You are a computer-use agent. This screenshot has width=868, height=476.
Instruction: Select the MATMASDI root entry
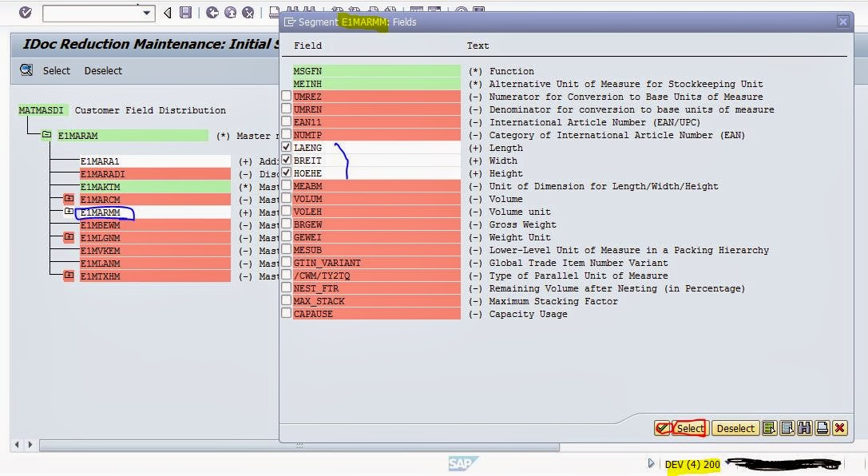click(42, 110)
